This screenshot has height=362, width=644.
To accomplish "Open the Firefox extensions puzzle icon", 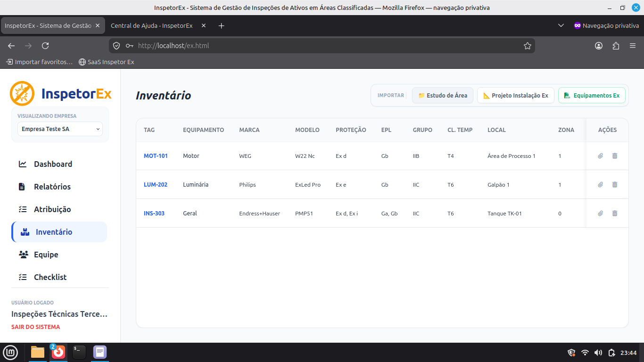I will [616, 46].
